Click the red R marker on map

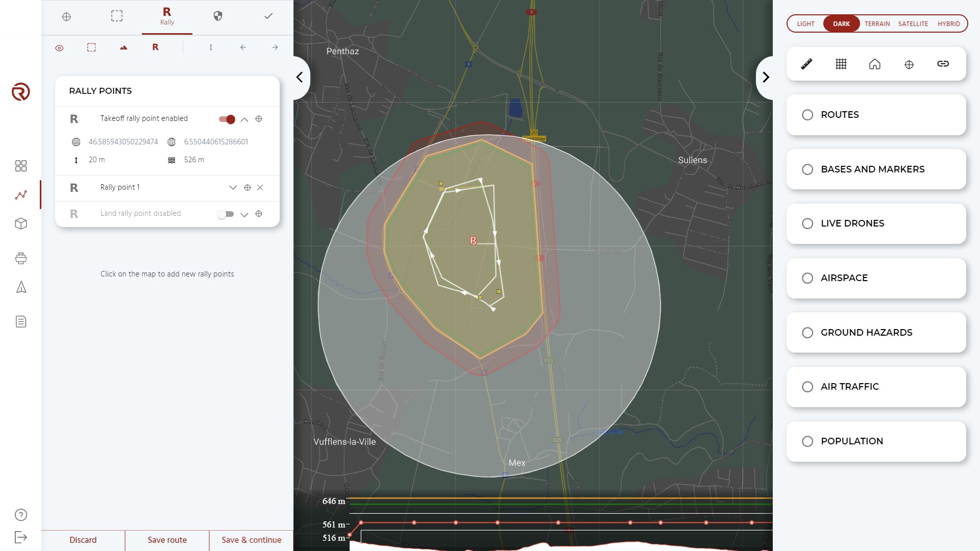pos(473,240)
